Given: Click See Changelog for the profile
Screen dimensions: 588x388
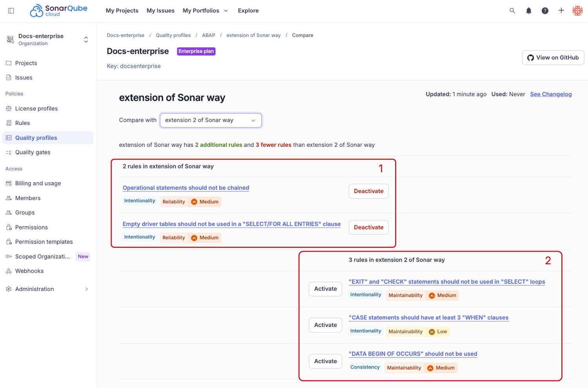Looking at the screenshot, I should (551, 94).
